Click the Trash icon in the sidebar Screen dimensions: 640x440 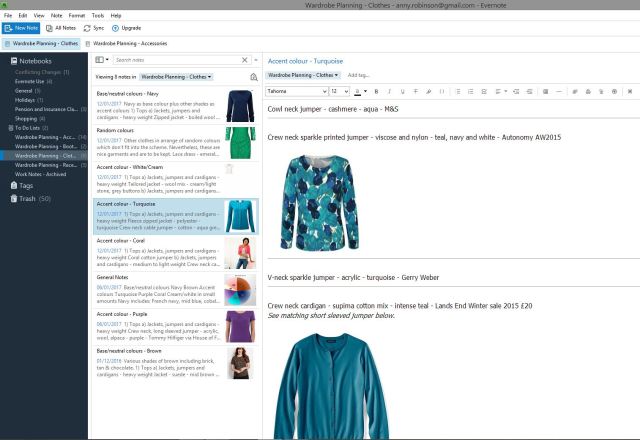click(x=14, y=199)
